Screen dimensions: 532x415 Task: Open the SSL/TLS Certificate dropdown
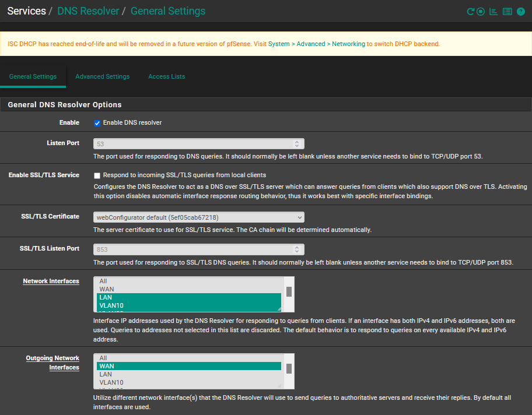point(199,217)
